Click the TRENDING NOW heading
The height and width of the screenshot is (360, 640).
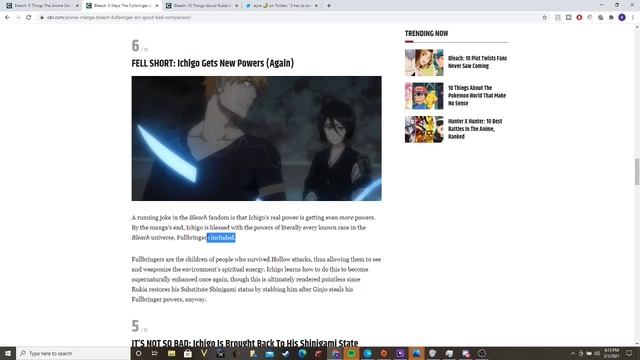coord(427,33)
